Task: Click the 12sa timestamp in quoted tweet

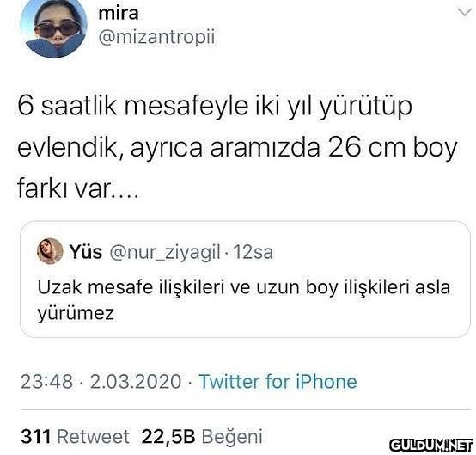Action: pos(253,252)
